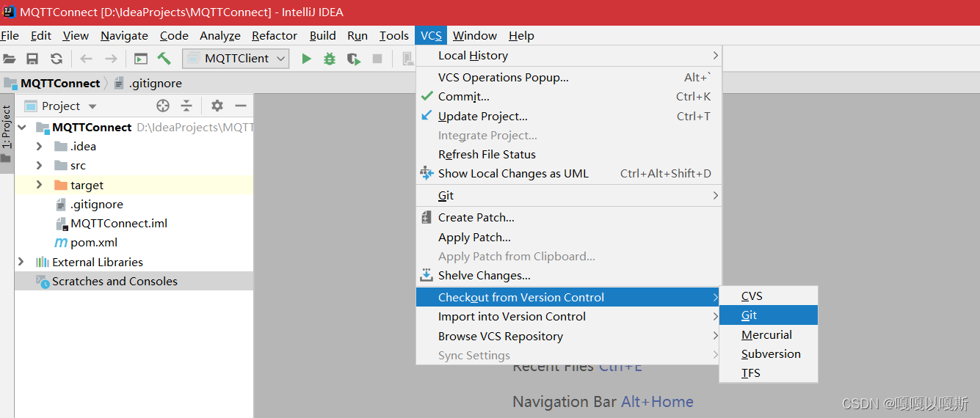Screen dimensions: 980x418
Task: Open the Navigate menu
Action: pos(124,35)
